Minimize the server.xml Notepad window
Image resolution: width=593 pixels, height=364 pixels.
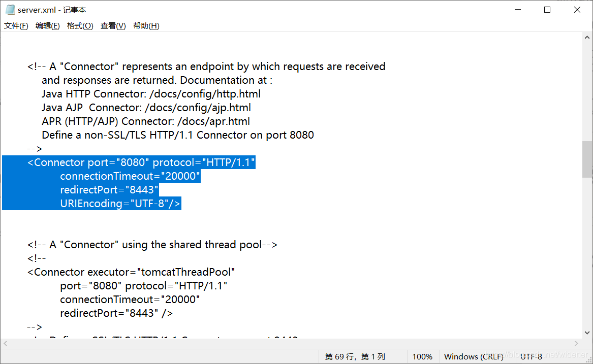tap(518, 10)
